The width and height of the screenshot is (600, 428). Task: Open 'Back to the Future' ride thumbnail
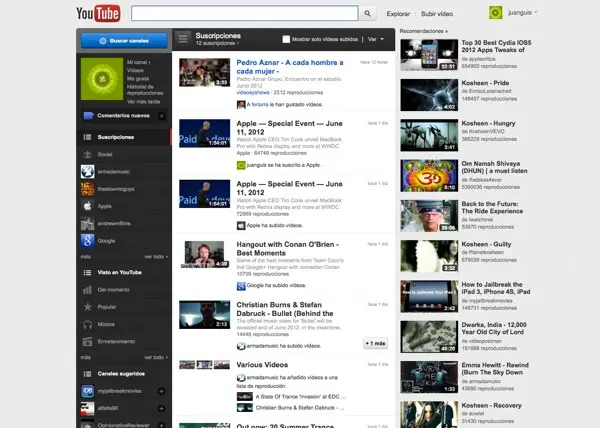coord(429,216)
